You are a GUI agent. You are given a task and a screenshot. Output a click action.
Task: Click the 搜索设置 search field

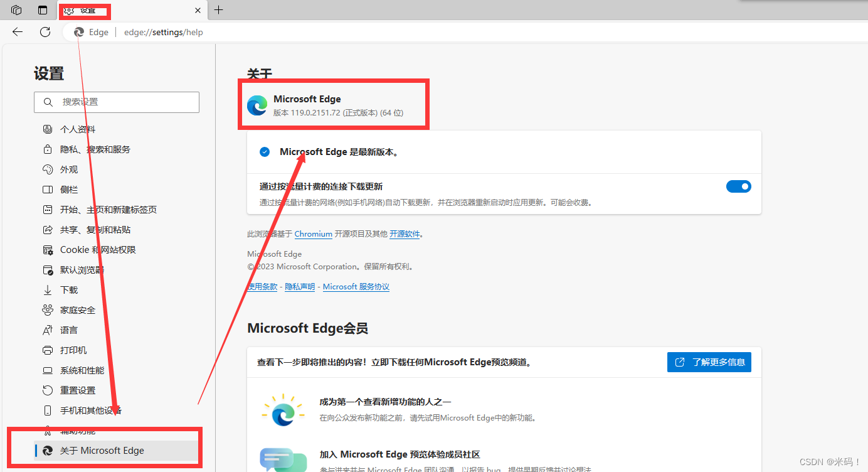pos(117,102)
